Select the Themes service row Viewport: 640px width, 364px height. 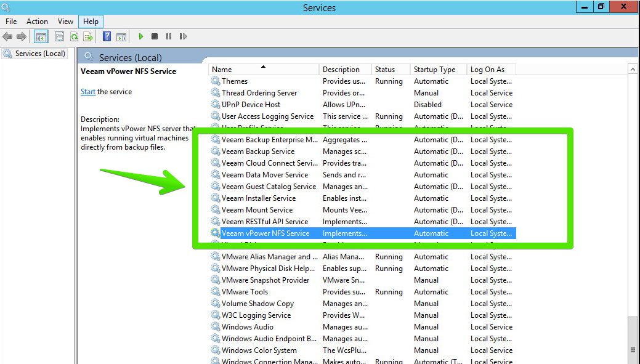point(362,81)
